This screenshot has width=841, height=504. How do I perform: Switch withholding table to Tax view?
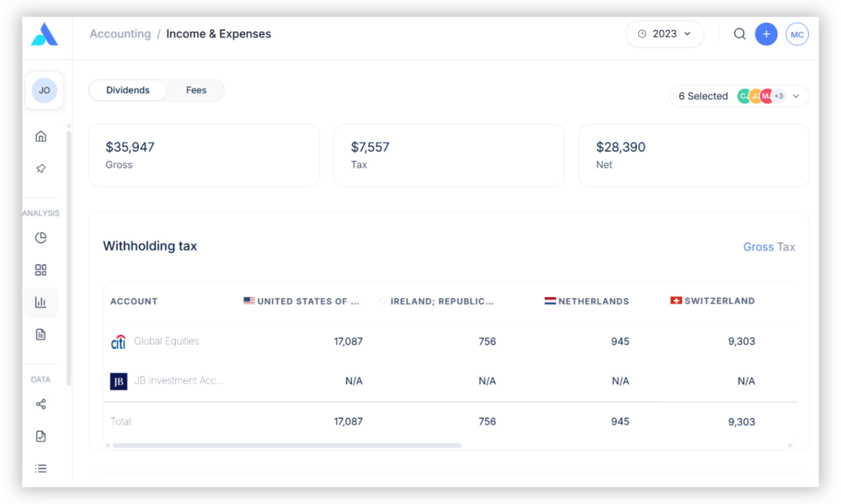click(786, 247)
